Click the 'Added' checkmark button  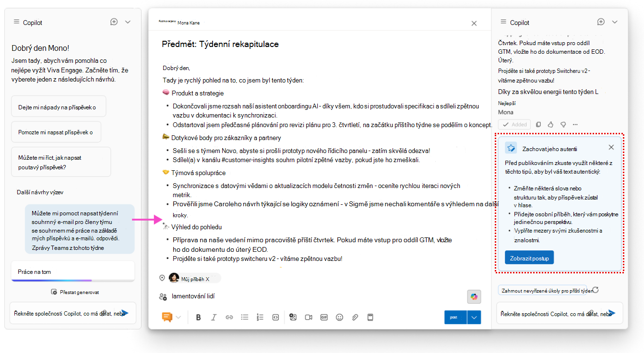click(514, 124)
